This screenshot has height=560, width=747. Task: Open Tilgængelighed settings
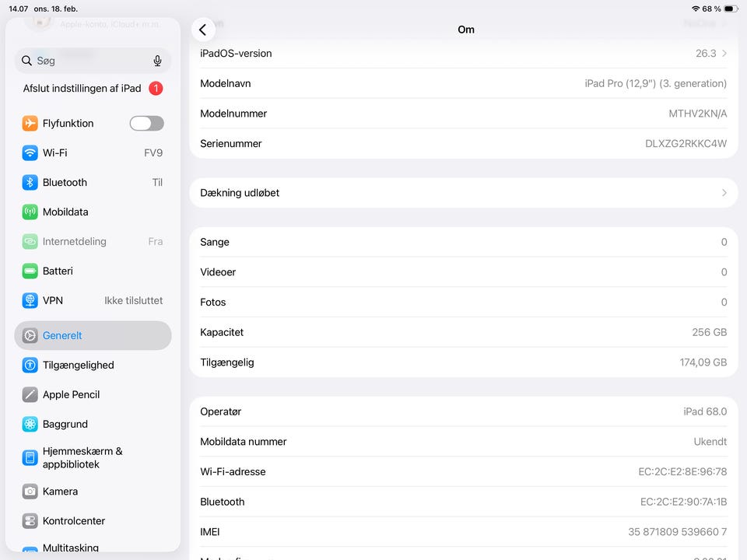pos(93,366)
